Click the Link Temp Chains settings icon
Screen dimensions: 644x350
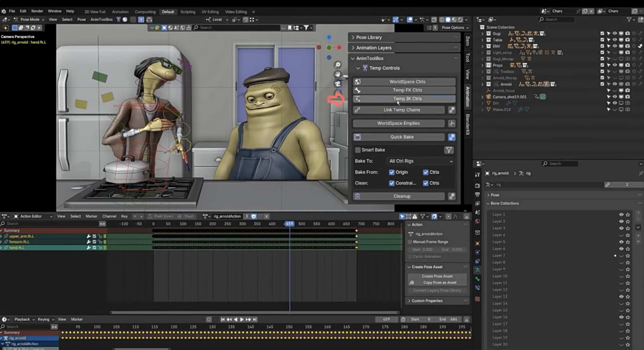[x=452, y=110]
